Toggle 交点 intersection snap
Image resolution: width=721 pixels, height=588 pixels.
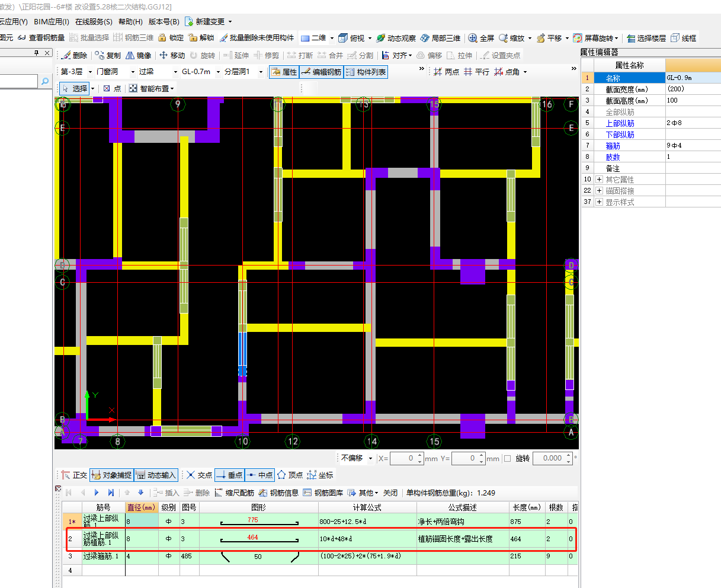tap(199, 475)
